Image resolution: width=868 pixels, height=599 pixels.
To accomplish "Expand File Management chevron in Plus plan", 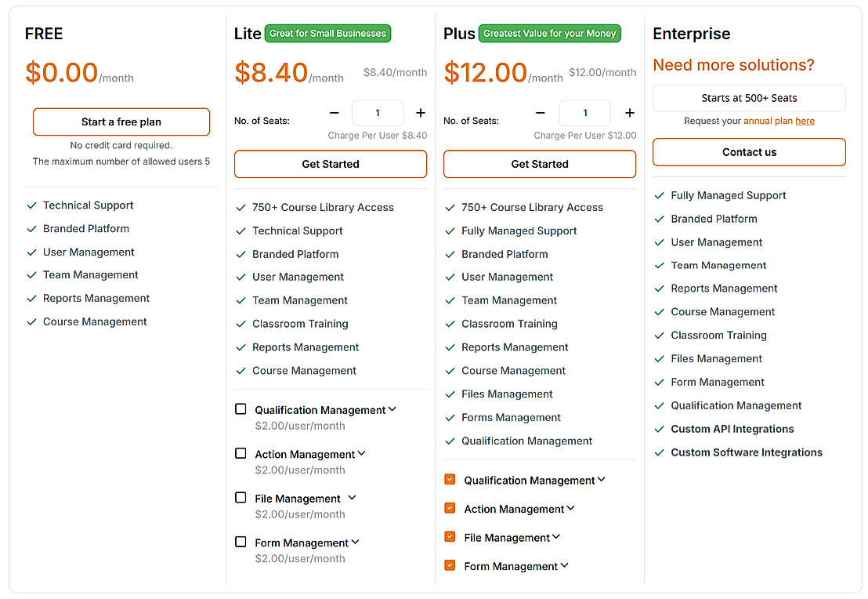I will (x=556, y=537).
